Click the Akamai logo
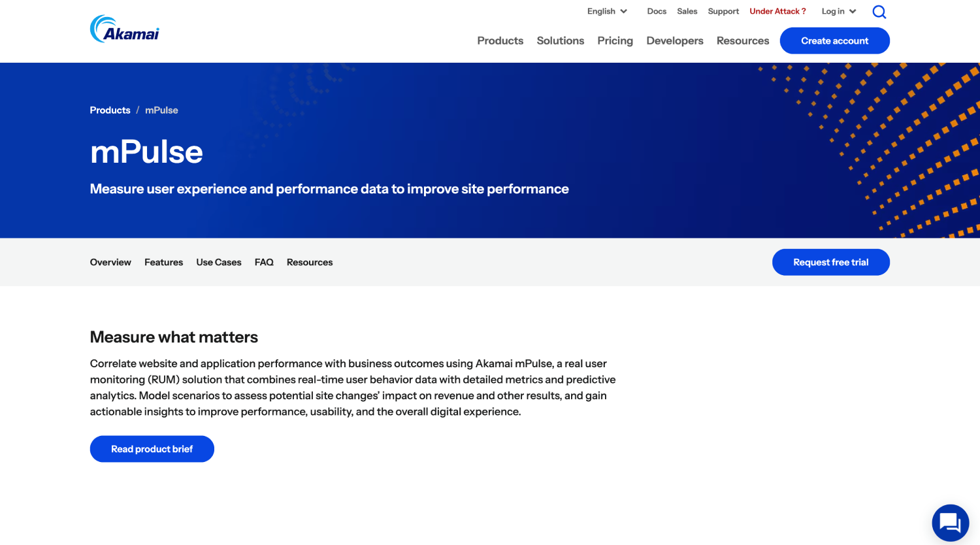This screenshot has width=980, height=545. tap(125, 29)
